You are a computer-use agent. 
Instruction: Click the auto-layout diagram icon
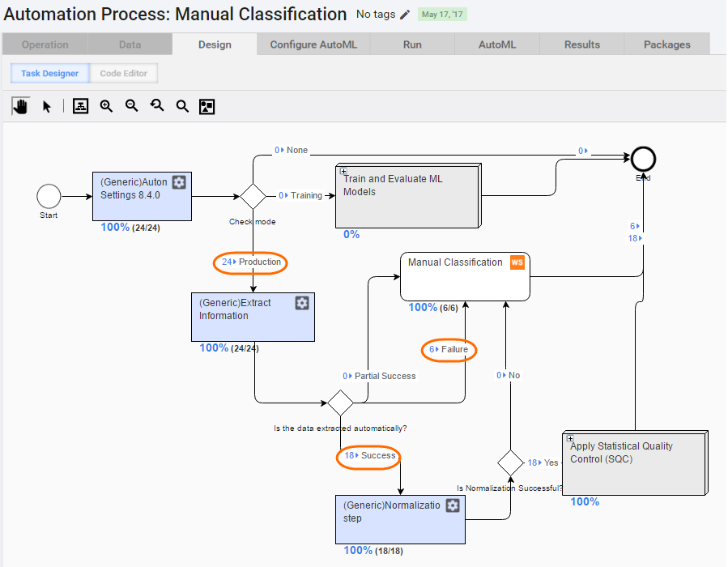(80, 106)
